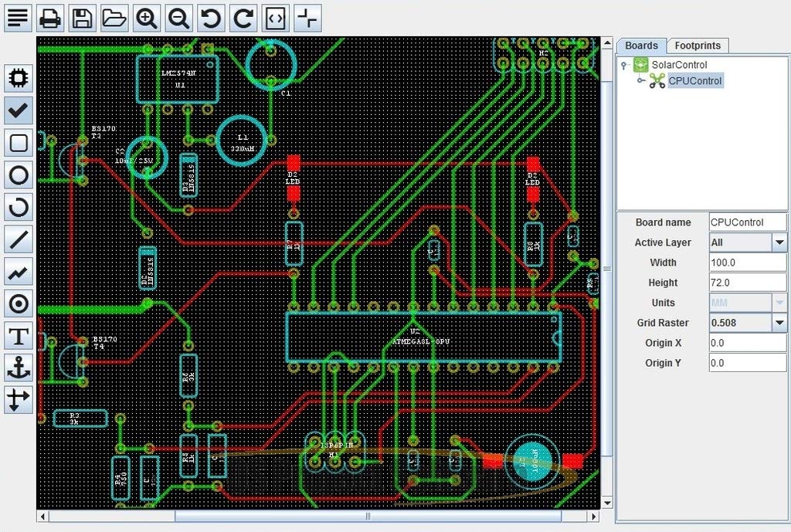Open the Active Layer dropdown
The height and width of the screenshot is (532, 791).
point(779,242)
